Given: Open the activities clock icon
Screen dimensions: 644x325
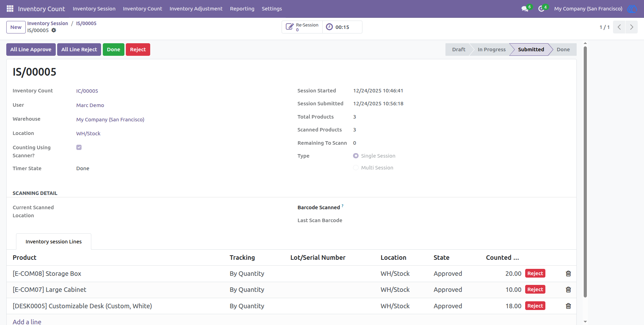Looking at the screenshot, I should 541,9.
